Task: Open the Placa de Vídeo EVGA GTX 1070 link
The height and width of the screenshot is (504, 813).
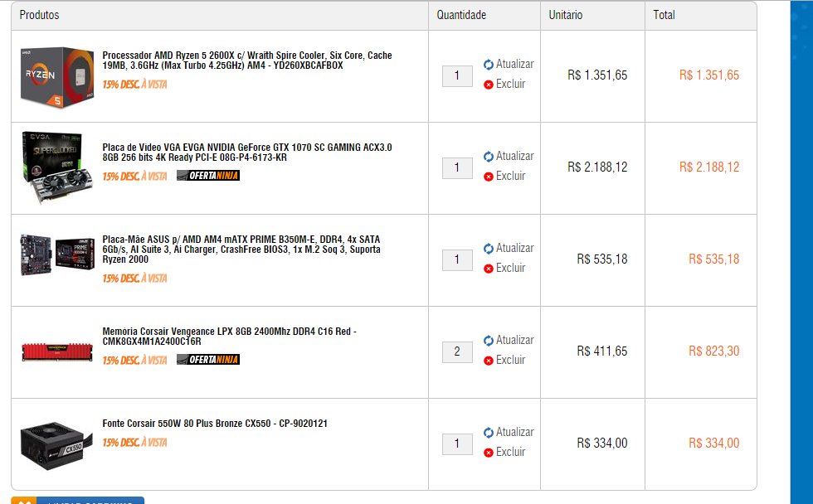Action: pos(247,153)
